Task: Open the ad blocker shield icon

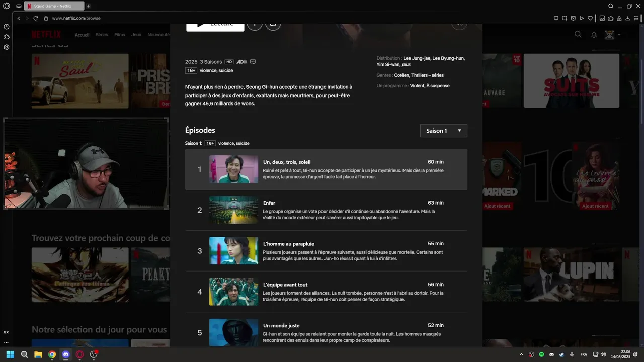Action: tap(573, 18)
